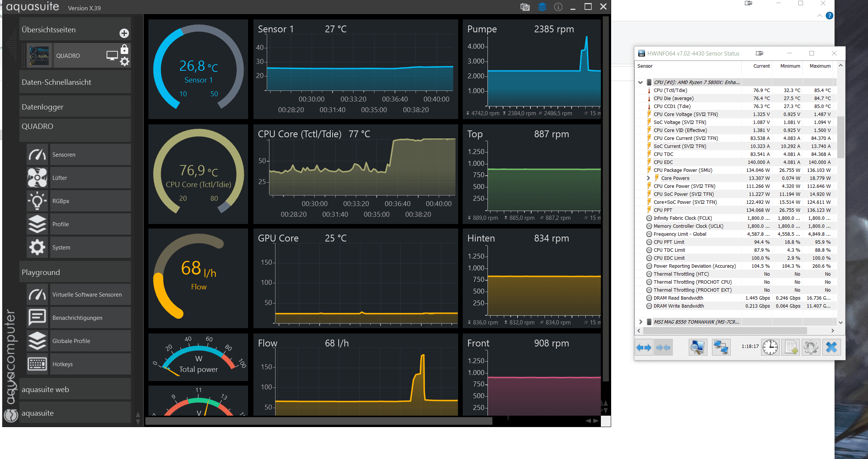Open HWiNFO sensor settings gear
This screenshot has width=868, height=459.
pos(811,347)
